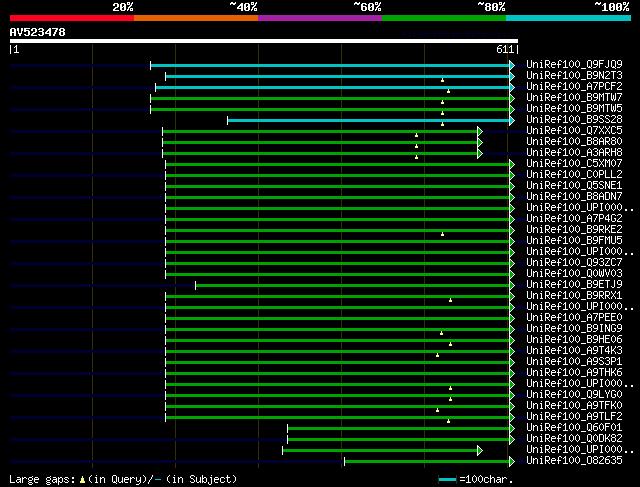This screenshot has height=487, width=640.
Task: Click the arrowhead at the end of UniRef100_O82635
Action: 512,461
